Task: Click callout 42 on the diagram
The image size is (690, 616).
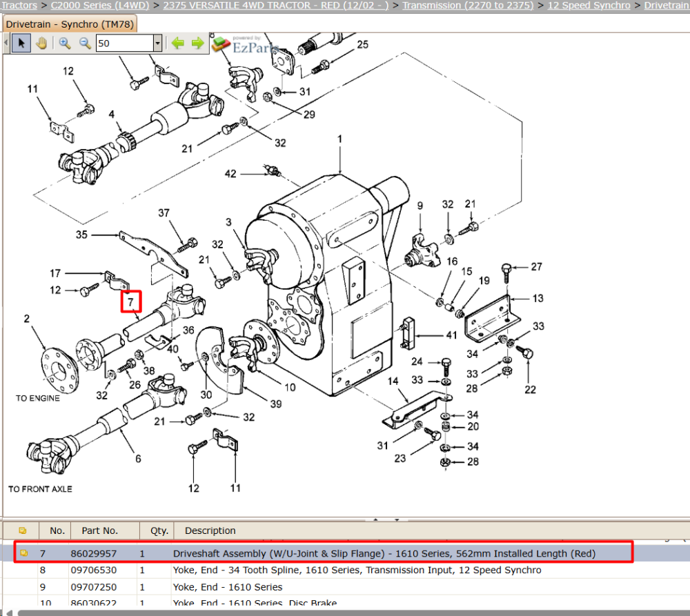Action: 230,174
